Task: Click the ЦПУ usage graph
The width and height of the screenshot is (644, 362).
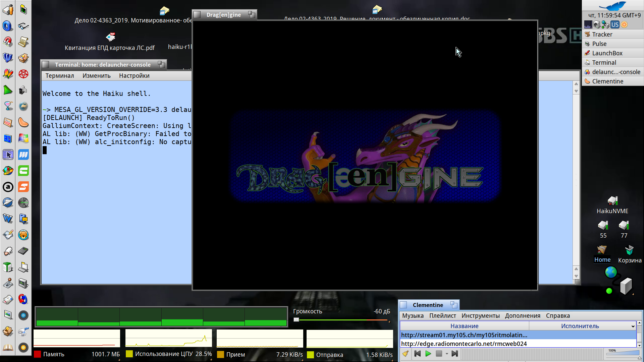Action: (169, 338)
